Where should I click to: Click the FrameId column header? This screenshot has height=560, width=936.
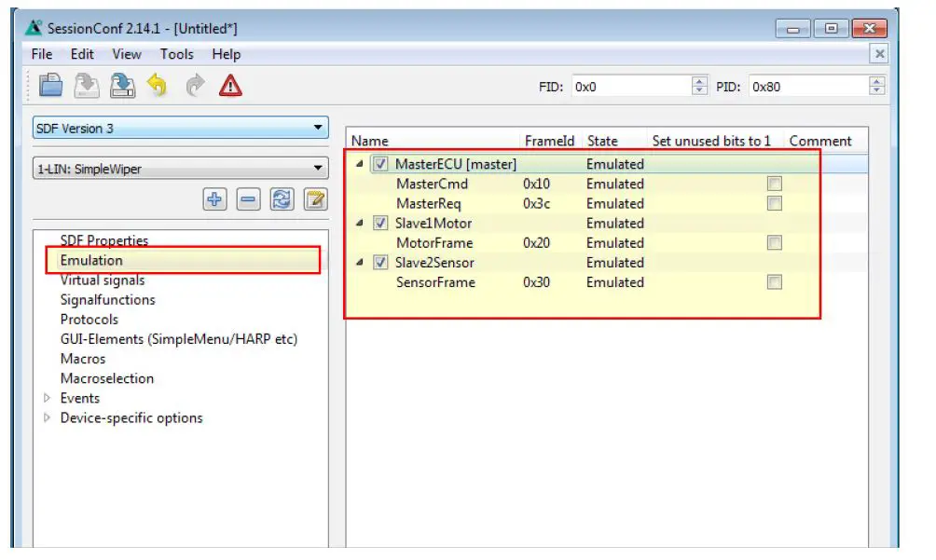pyautogui.click(x=549, y=141)
